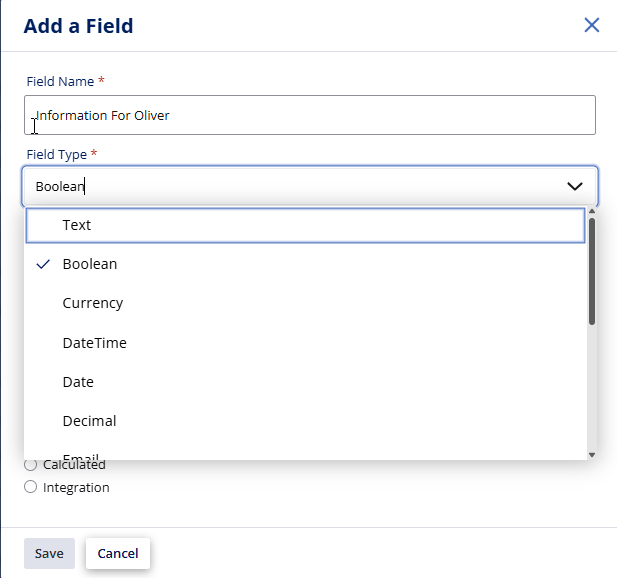The width and height of the screenshot is (617, 578).
Task: Select the Integration radio button
Action: [x=30, y=488]
